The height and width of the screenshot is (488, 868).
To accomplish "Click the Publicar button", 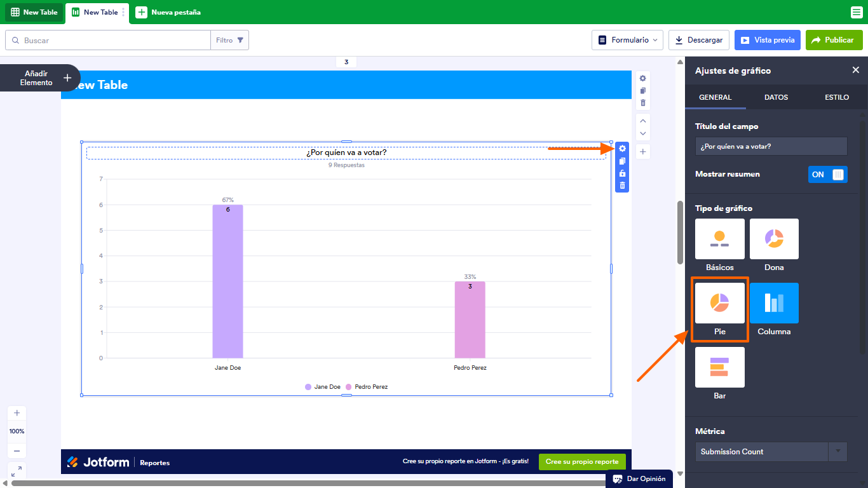I will pyautogui.click(x=834, y=39).
